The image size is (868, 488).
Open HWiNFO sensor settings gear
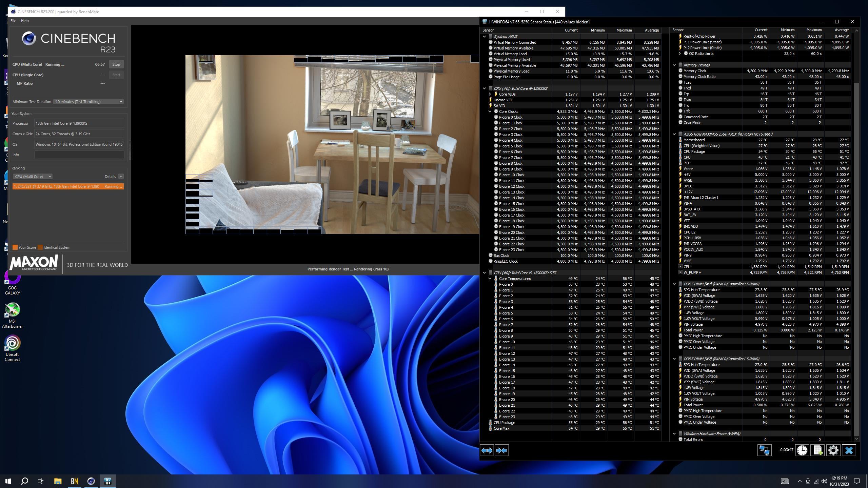click(x=833, y=450)
